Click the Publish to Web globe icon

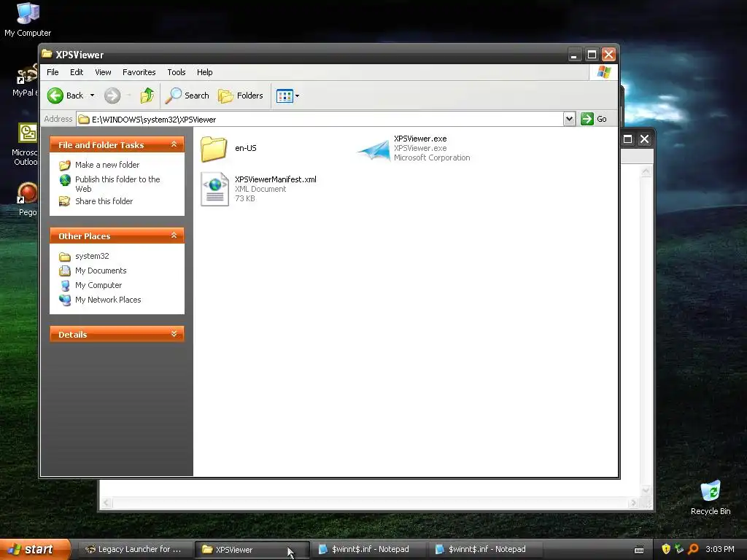(x=65, y=180)
